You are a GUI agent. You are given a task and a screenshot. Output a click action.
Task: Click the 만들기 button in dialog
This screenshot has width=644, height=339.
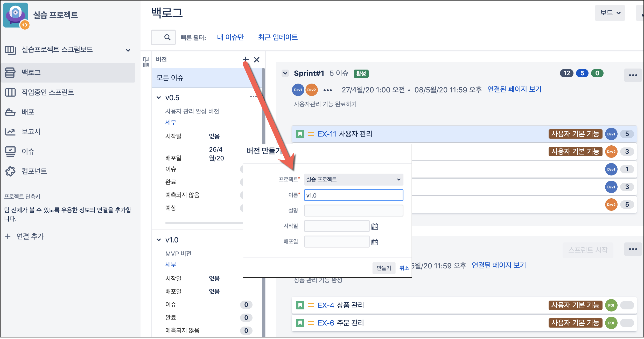point(384,268)
